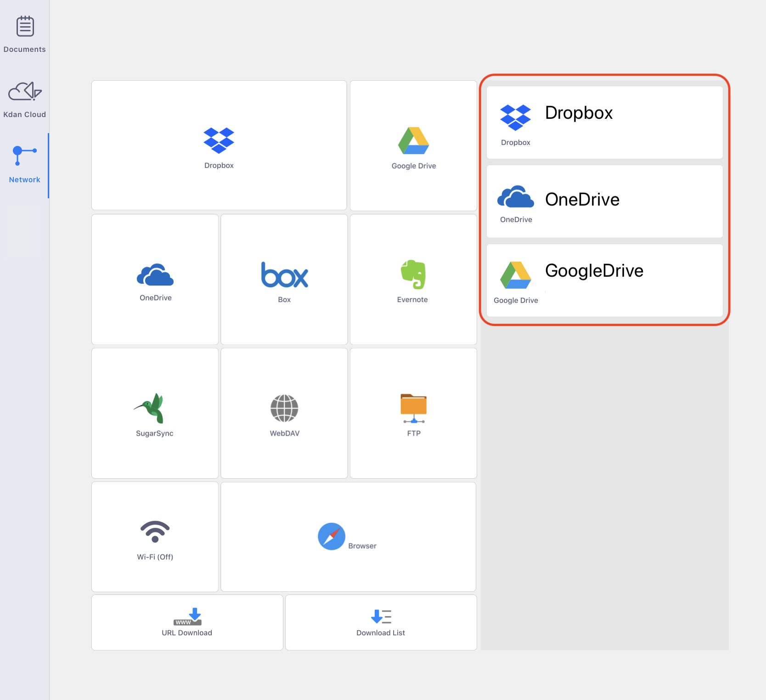Image resolution: width=766 pixels, height=700 pixels.
Task: Select the Dropbox entry in the right panel
Action: [605, 123]
